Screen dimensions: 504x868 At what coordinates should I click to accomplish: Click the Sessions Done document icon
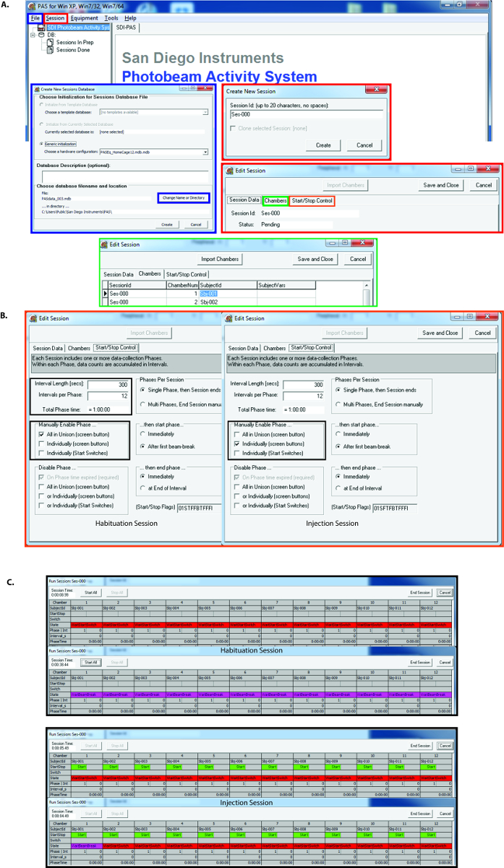coord(51,50)
